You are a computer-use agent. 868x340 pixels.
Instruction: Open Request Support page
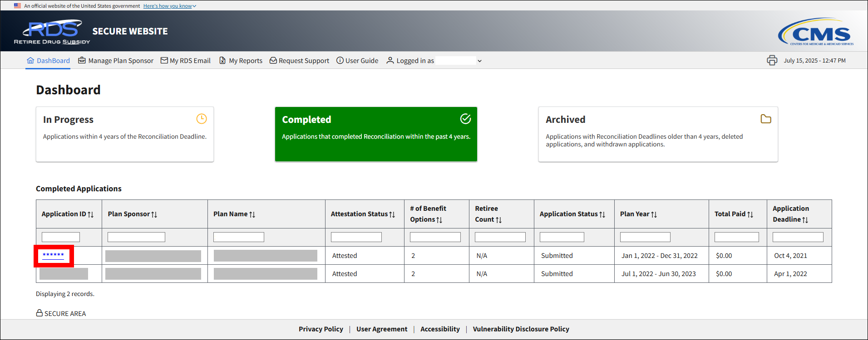(299, 61)
